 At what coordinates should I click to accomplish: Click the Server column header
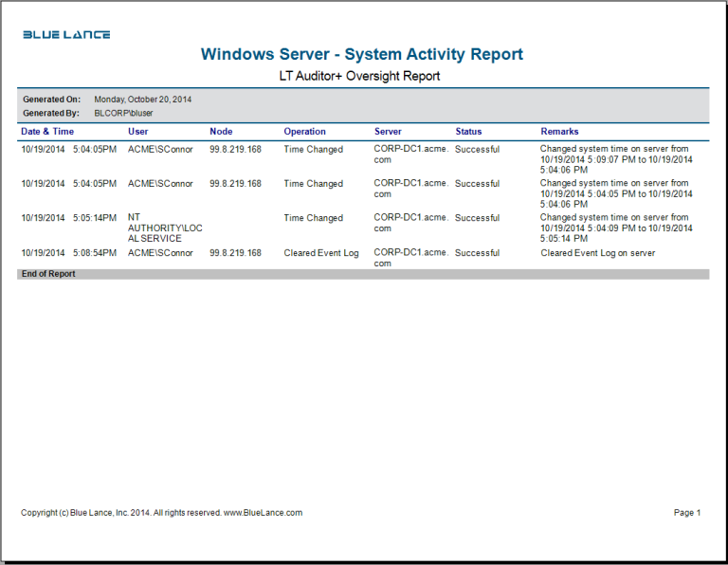tap(388, 132)
